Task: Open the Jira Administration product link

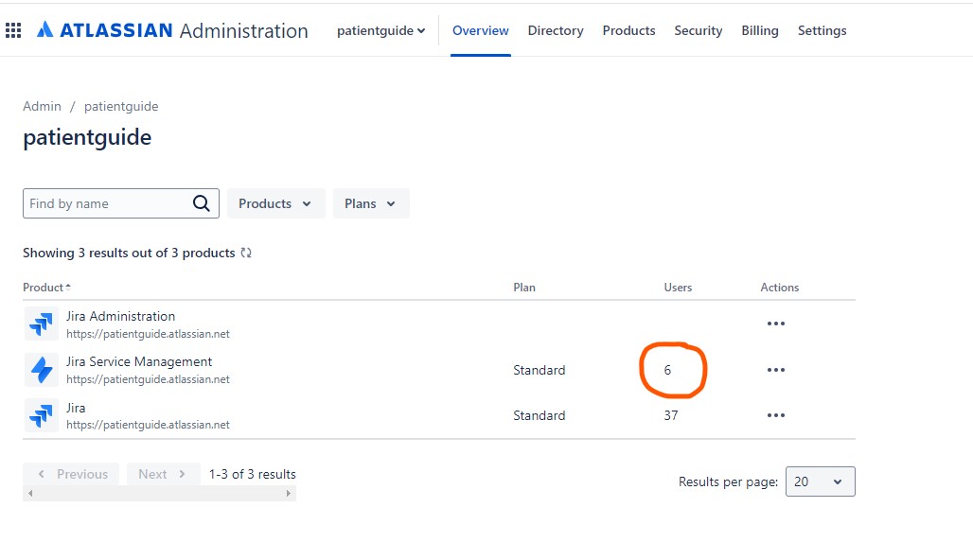Action: pyautogui.click(x=120, y=316)
